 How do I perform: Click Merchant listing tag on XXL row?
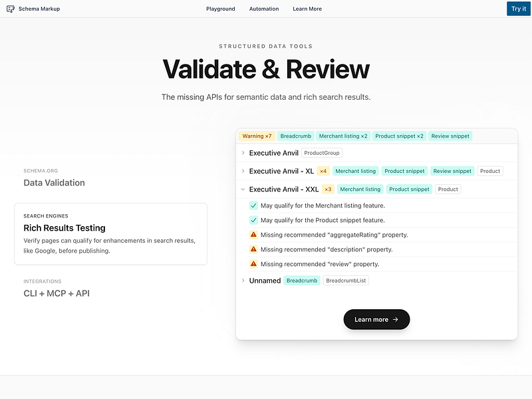pyautogui.click(x=360, y=190)
